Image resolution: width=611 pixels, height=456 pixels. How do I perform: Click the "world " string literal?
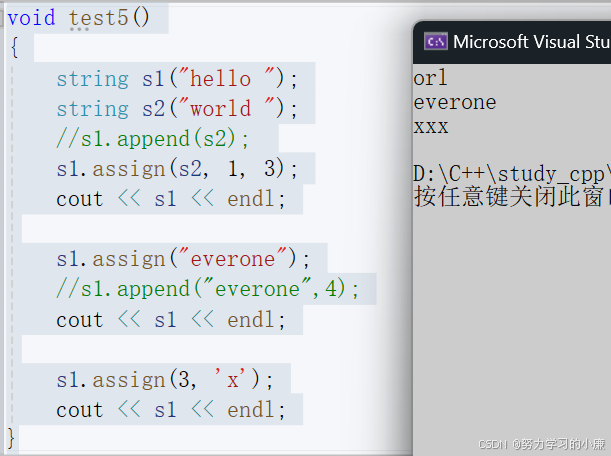[227, 108]
